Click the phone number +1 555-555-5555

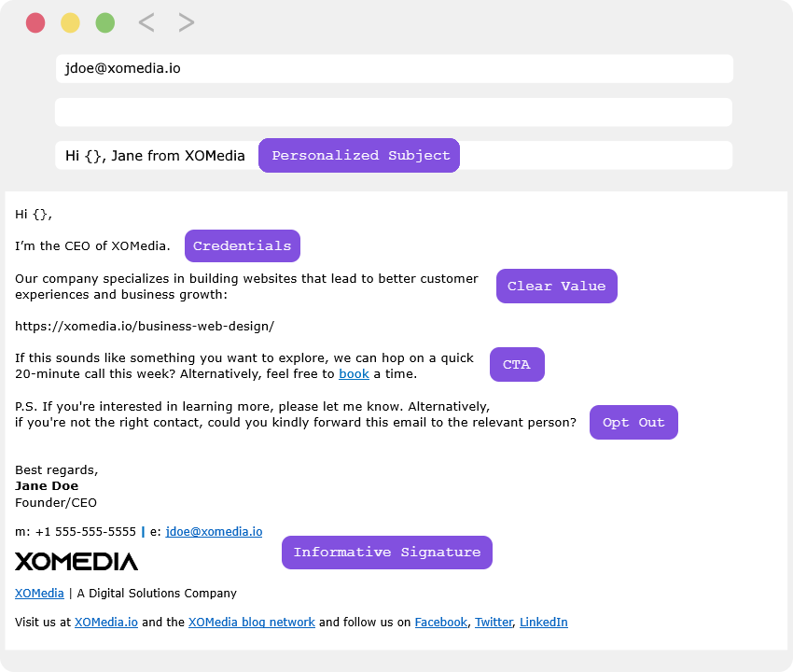tap(86, 532)
